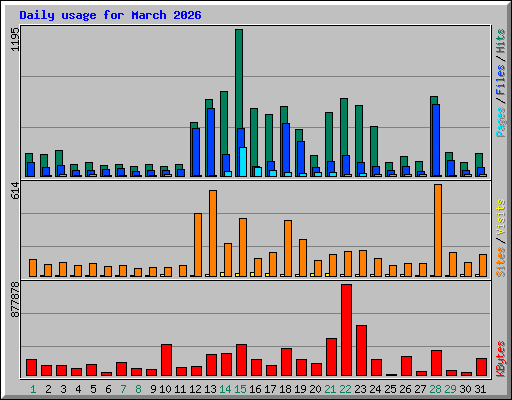Viewport: 512px width, 400px height.
Task: Click the orange sites bar for day 12
Action: click(x=198, y=245)
